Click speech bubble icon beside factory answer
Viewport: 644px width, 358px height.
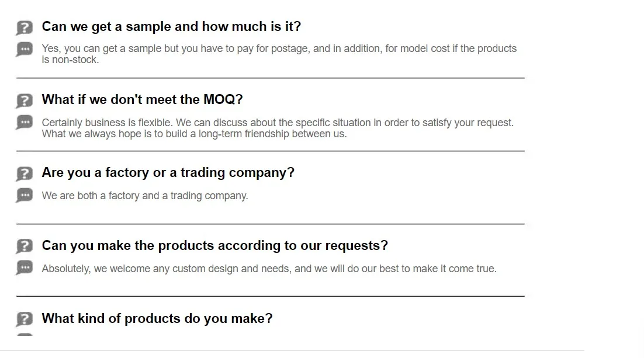(x=24, y=195)
